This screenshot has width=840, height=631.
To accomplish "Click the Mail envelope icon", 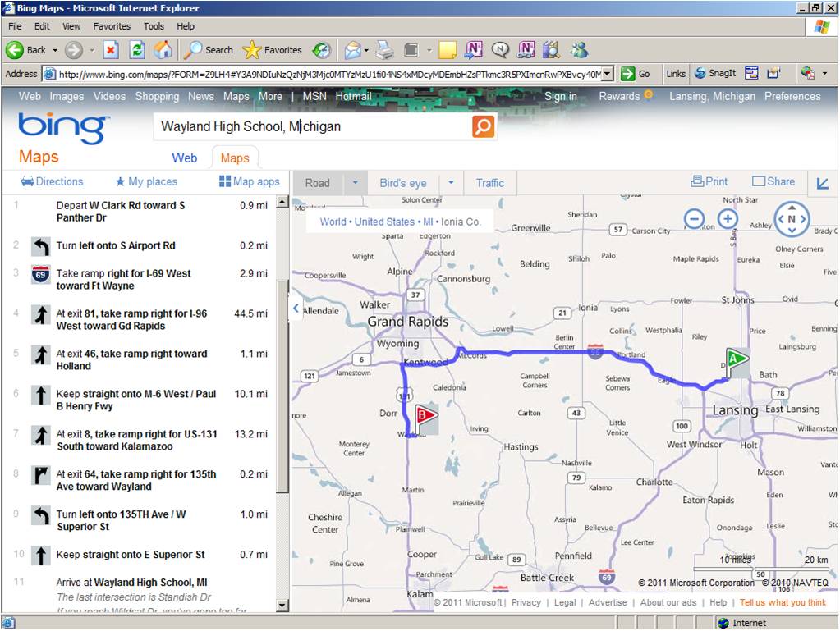I will pyautogui.click(x=352, y=50).
